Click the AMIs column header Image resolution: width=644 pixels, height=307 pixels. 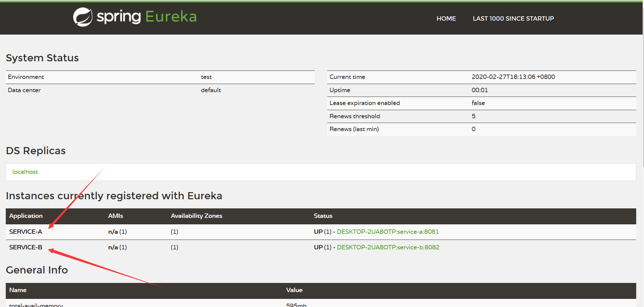[x=116, y=216]
